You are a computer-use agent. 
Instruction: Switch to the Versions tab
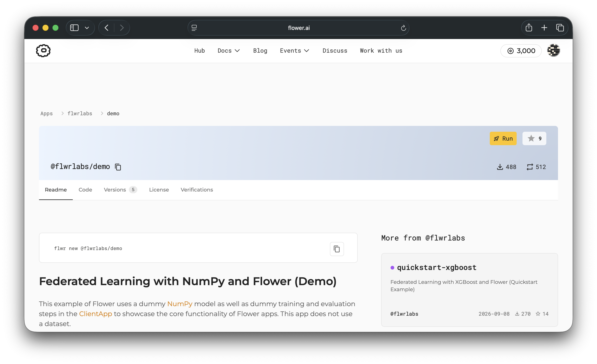pos(120,190)
